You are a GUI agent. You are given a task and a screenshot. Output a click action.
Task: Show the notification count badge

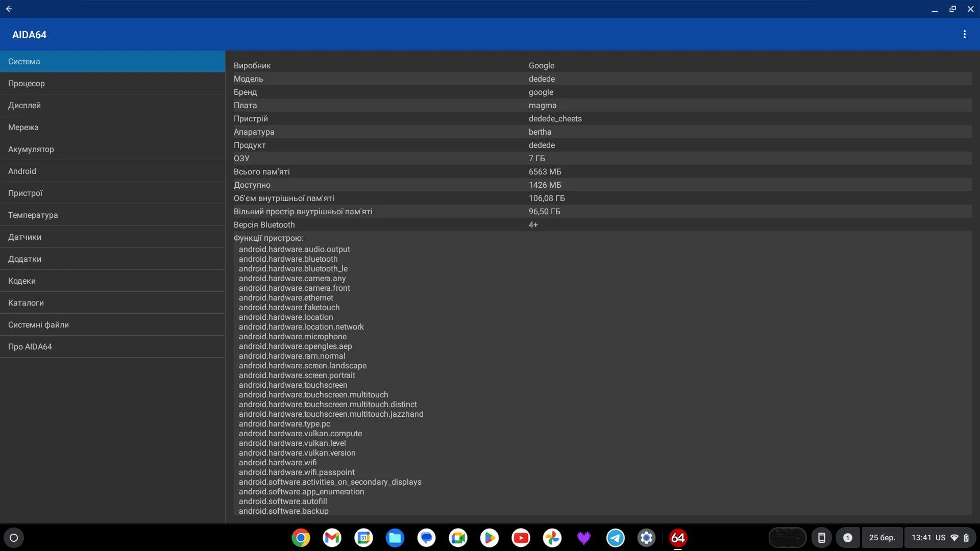pyautogui.click(x=847, y=538)
